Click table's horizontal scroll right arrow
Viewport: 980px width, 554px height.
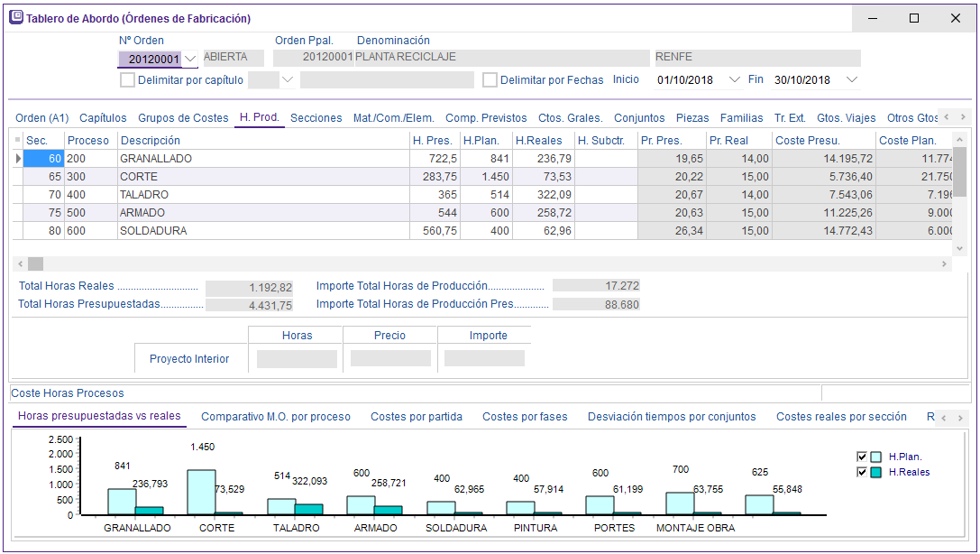(945, 263)
